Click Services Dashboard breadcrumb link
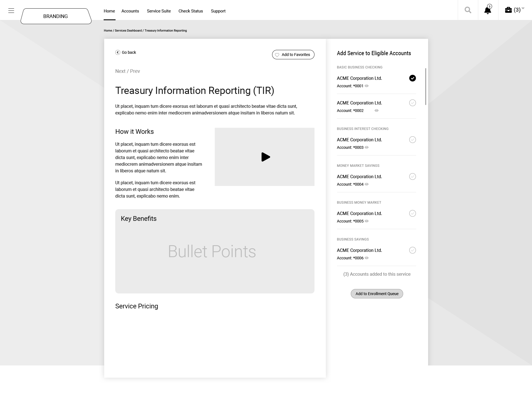 [128, 30]
